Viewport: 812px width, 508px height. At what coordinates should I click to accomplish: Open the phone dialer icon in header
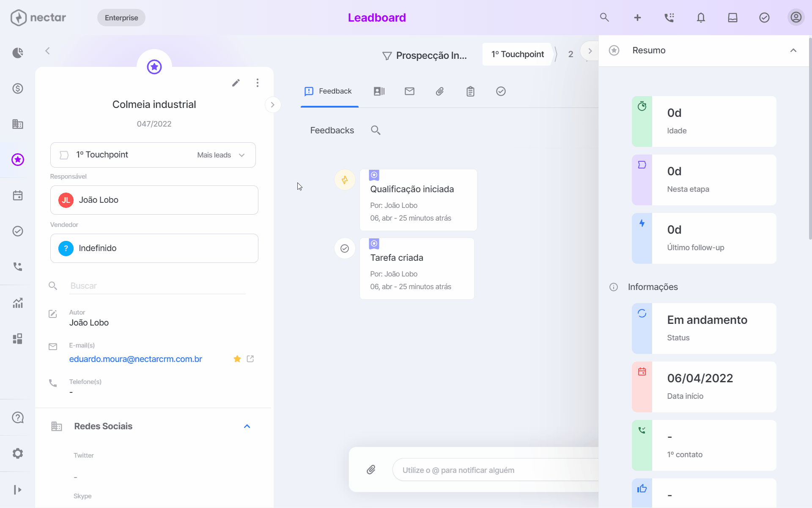(x=669, y=17)
